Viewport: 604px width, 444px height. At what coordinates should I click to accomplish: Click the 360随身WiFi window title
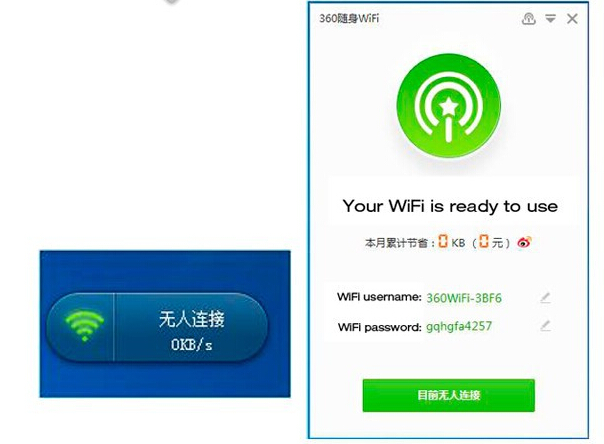coord(349,18)
